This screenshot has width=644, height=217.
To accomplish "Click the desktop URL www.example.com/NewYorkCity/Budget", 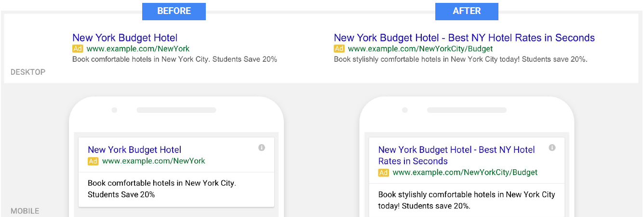I will click(420, 49).
